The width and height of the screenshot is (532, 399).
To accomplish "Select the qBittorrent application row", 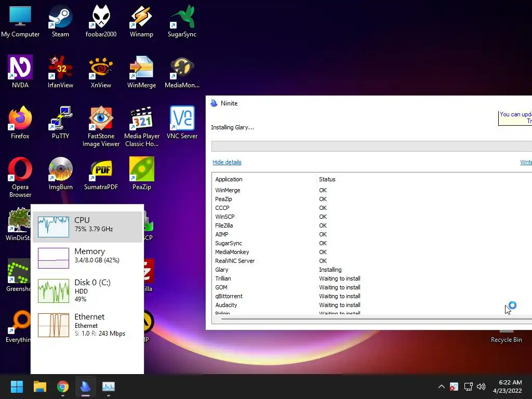I will point(372,296).
